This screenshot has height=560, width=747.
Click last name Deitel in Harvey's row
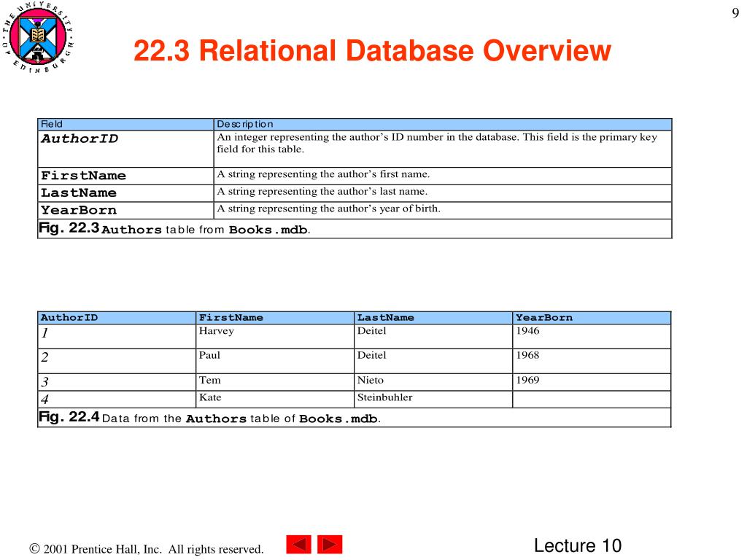371,331
